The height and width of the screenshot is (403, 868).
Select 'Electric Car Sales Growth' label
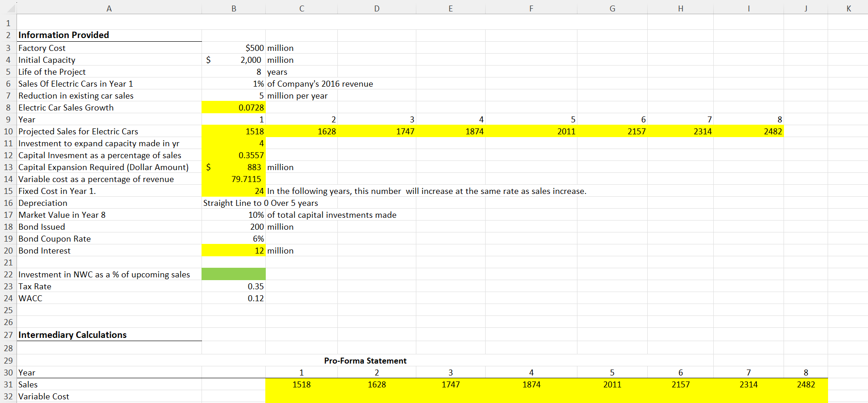click(x=109, y=107)
